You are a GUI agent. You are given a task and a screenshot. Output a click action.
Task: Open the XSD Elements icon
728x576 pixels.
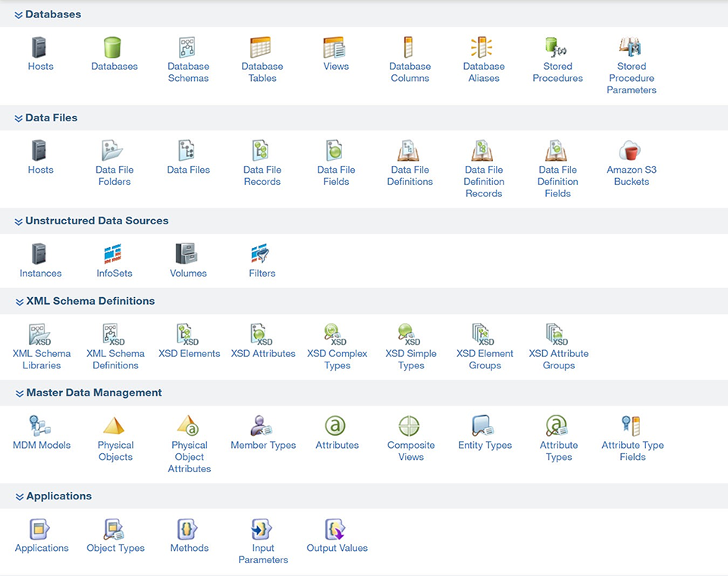pos(187,335)
